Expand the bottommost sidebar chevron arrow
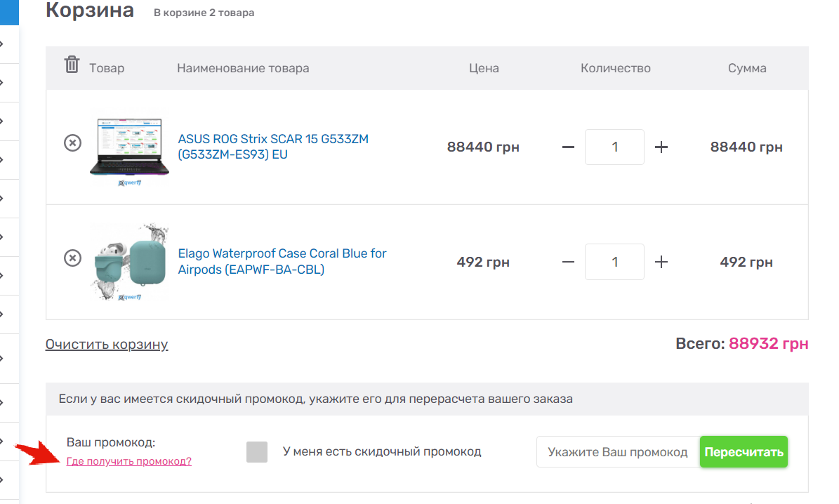This screenshot has width=839, height=504. click(x=2, y=480)
